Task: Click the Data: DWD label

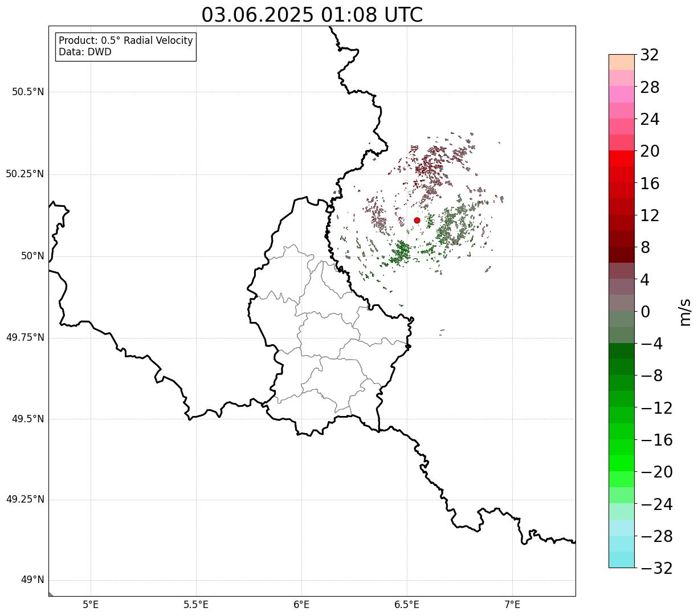Action: (85, 52)
